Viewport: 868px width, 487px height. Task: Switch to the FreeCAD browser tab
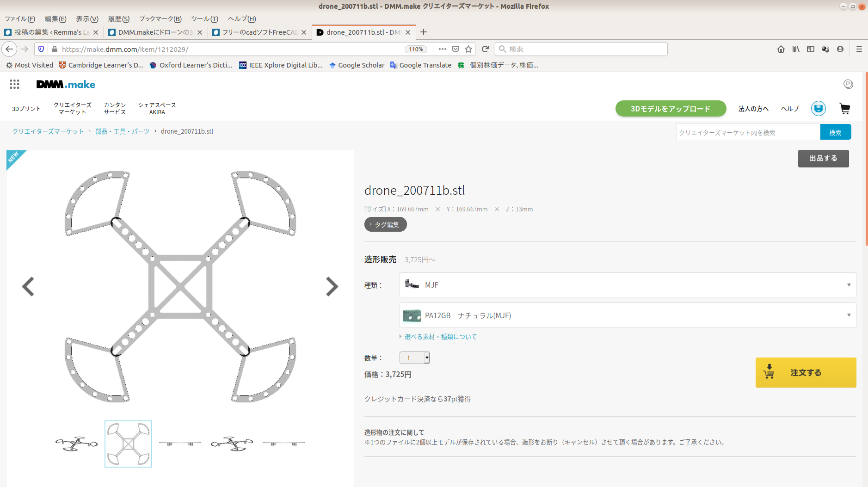[x=259, y=32]
